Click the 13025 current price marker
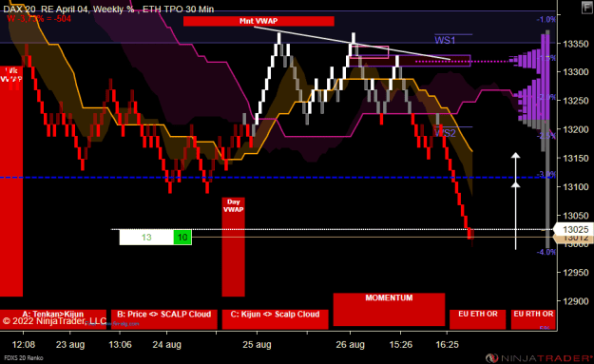The width and height of the screenshot is (594, 364). 573,230
